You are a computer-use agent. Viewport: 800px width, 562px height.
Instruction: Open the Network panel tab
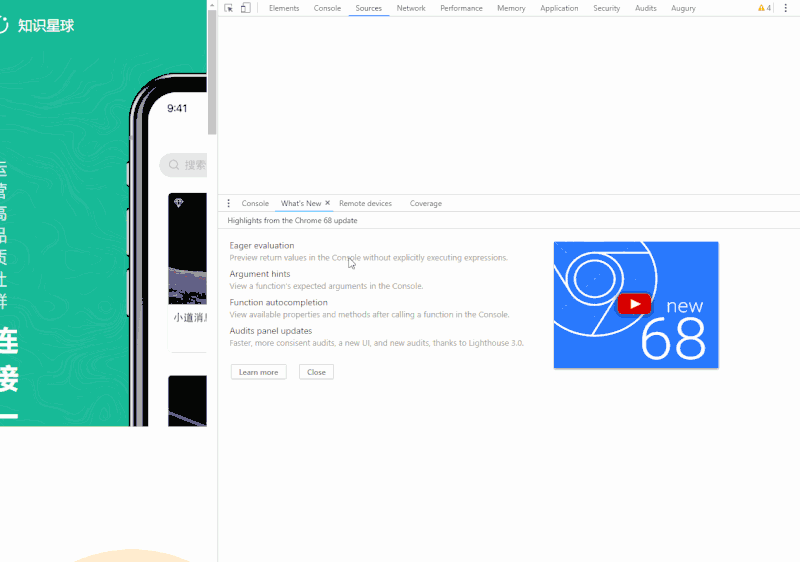point(411,8)
